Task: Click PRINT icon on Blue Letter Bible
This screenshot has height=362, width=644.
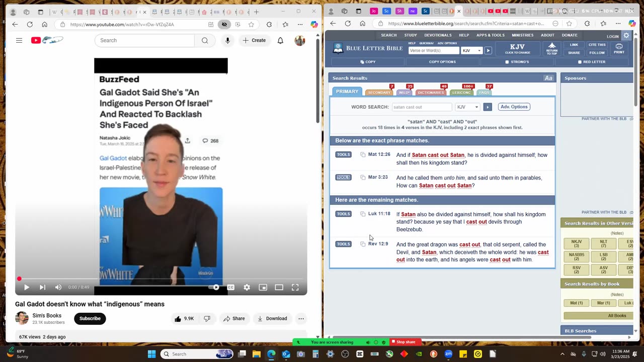Action: tap(619, 48)
